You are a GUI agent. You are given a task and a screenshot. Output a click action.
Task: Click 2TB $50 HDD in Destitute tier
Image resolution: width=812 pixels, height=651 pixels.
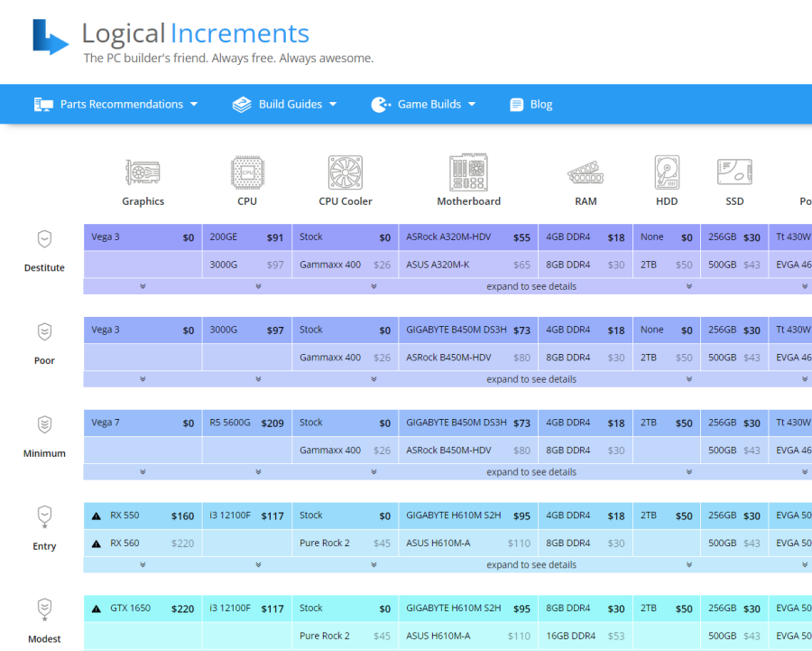[667, 265]
